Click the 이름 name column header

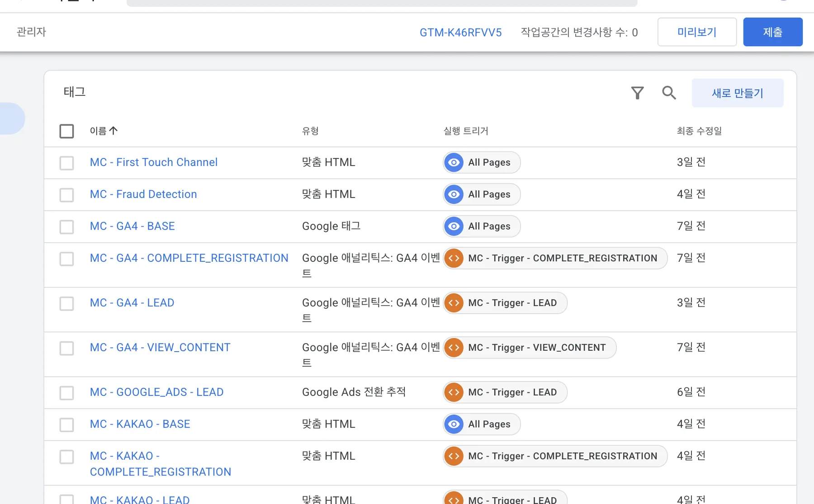(x=98, y=131)
